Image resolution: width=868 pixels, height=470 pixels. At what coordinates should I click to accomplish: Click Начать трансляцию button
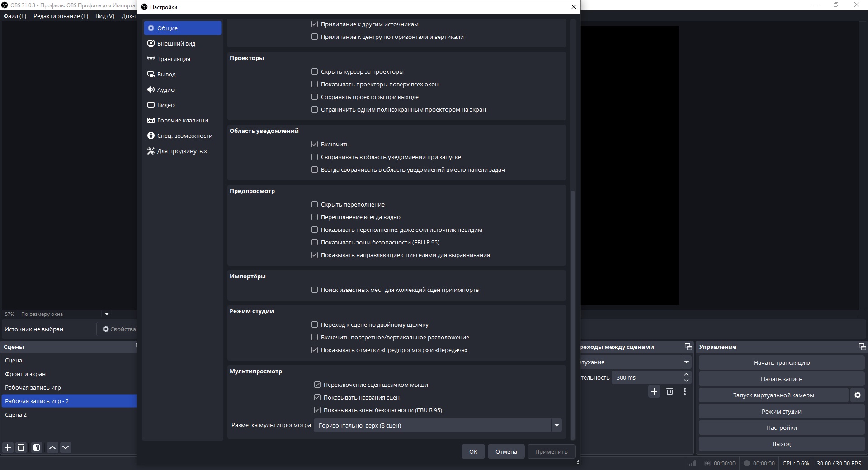coord(782,362)
